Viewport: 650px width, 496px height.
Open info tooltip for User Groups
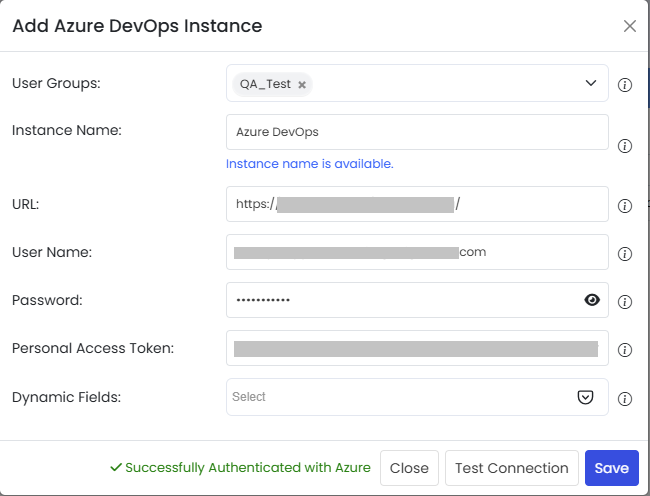[x=625, y=85]
